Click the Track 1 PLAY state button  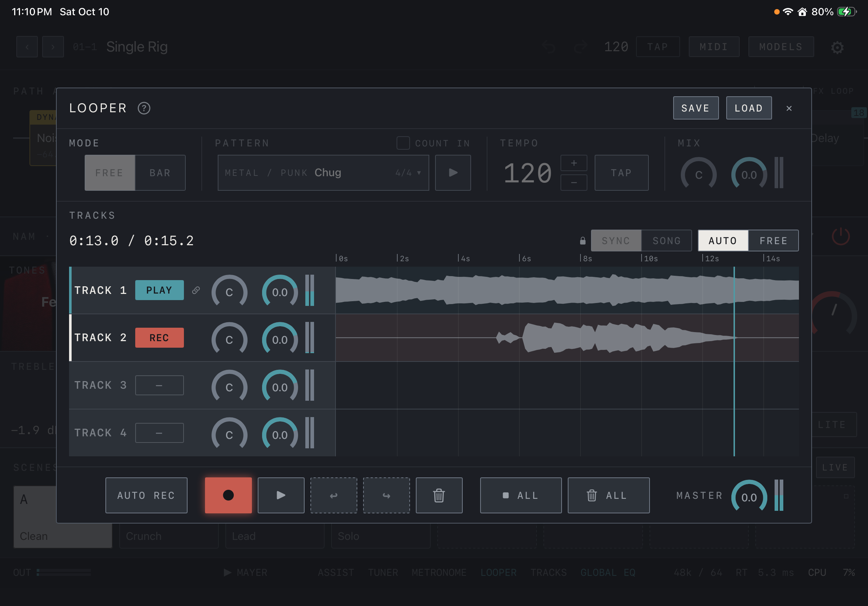[159, 290]
